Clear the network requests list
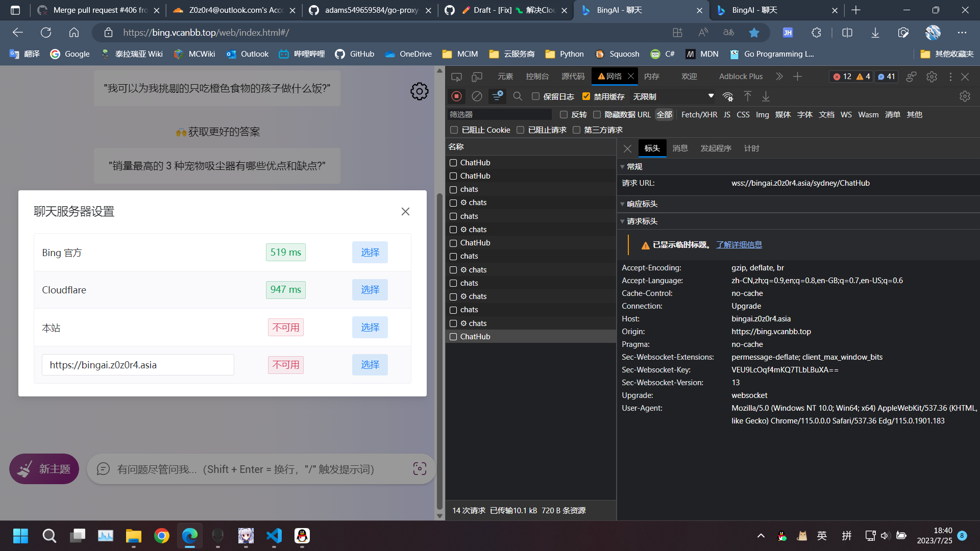The width and height of the screenshot is (980, 551). coord(477,96)
